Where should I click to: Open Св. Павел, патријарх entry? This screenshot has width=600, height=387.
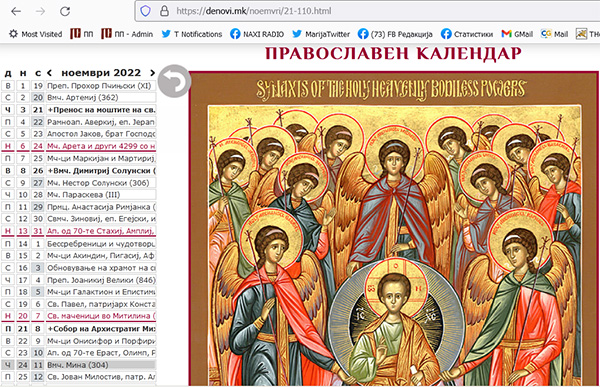click(101, 304)
